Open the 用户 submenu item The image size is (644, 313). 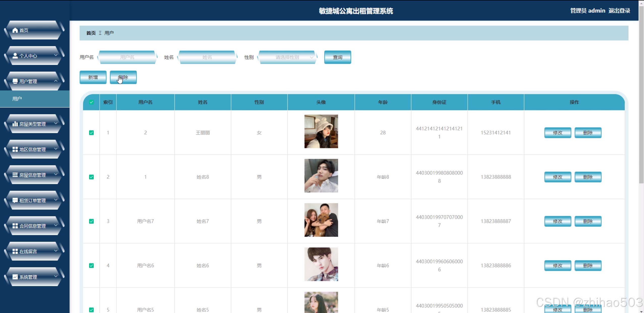tap(17, 99)
